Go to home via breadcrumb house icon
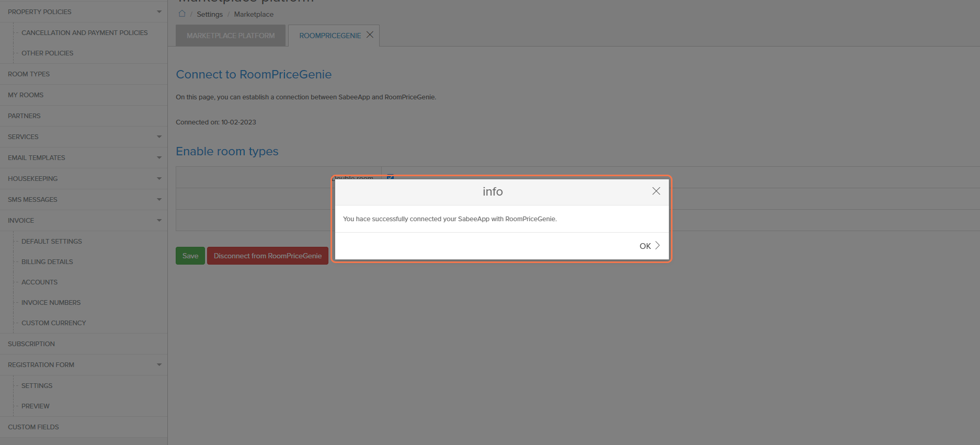This screenshot has height=445, width=980. pyautogui.click(x=182, y=14)
